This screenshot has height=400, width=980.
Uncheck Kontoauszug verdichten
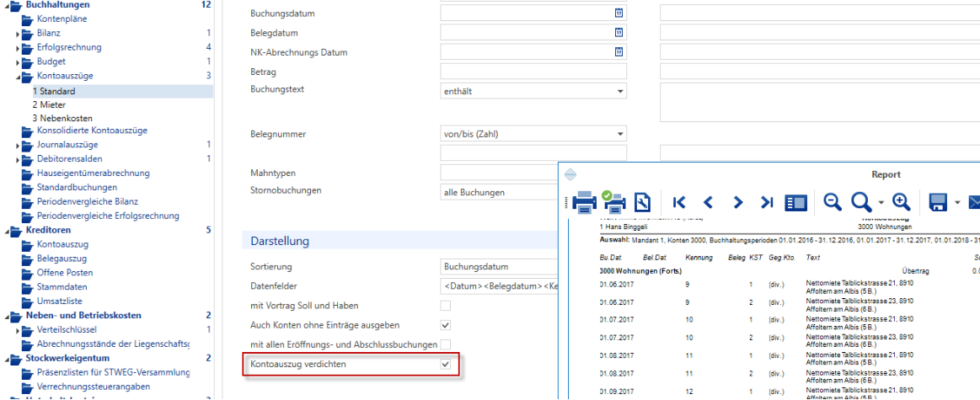coord(446,364)
